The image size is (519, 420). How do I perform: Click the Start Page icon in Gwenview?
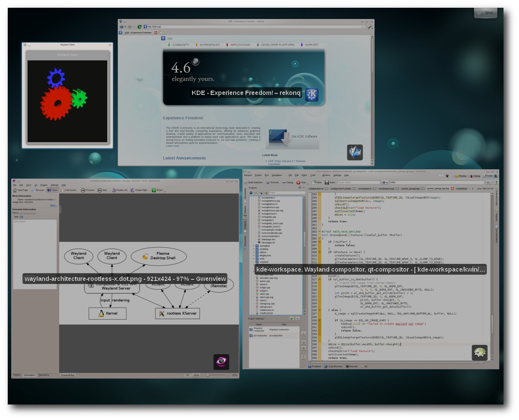(15, 190)
